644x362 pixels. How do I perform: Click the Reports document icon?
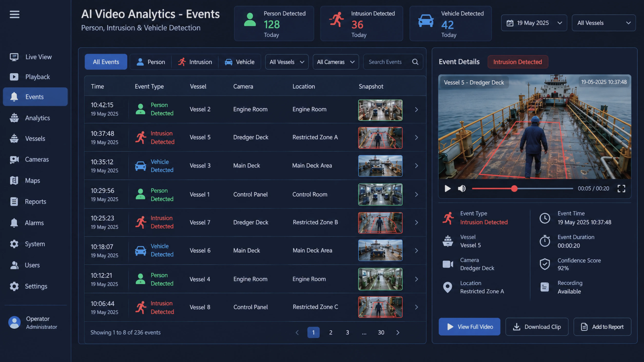(x=14, y=201)
